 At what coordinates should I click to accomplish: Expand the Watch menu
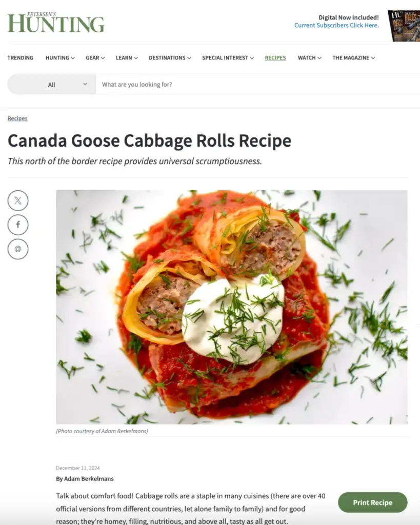click(x=309, y=58)
